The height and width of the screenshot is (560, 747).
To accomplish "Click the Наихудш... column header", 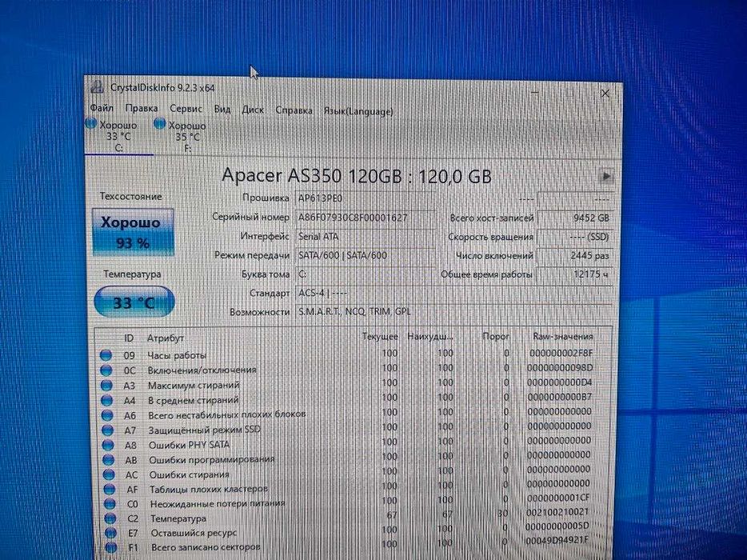I will point(430,336).
